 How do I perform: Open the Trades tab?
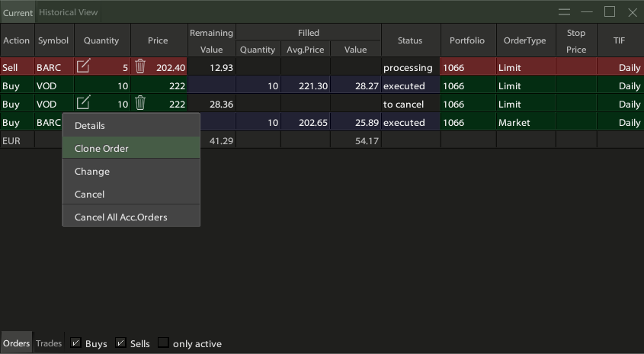point(49,343)
